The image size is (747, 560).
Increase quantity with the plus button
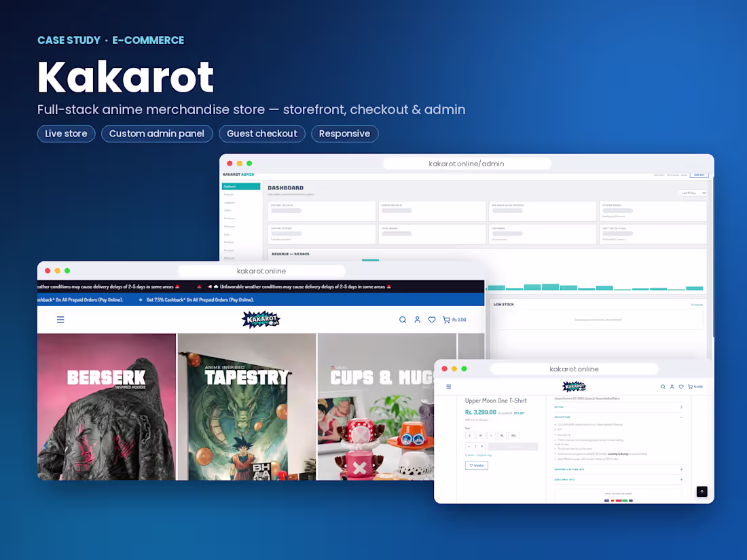[x=482, y=446]
